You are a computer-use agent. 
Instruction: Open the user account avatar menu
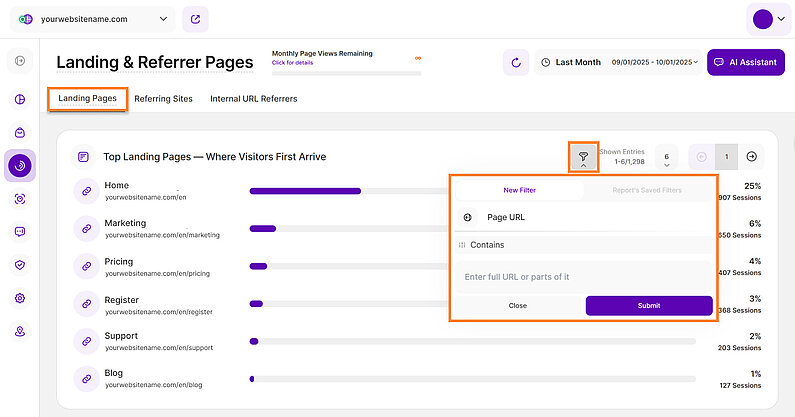[768, 19]
